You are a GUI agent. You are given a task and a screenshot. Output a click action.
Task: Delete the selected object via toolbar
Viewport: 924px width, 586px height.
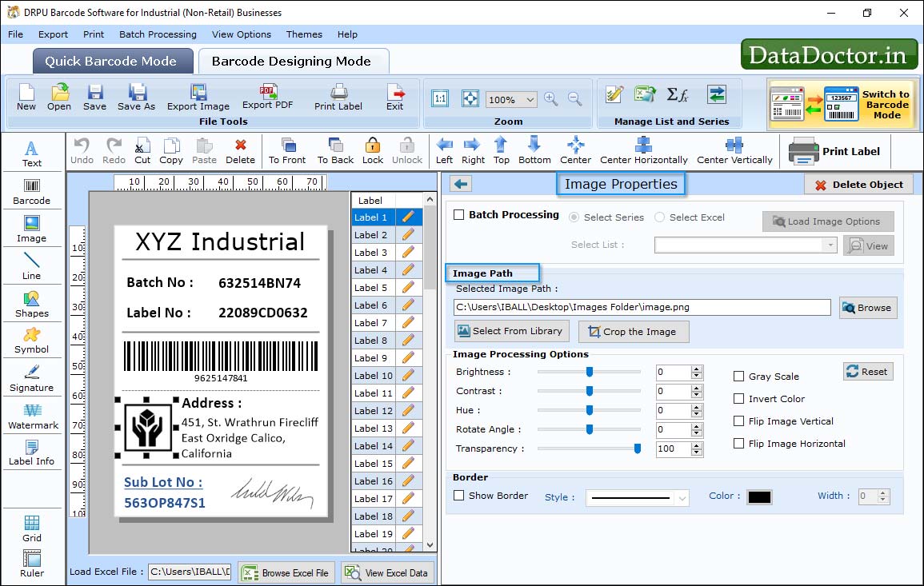pyautogui.click(x=241, y=151)
